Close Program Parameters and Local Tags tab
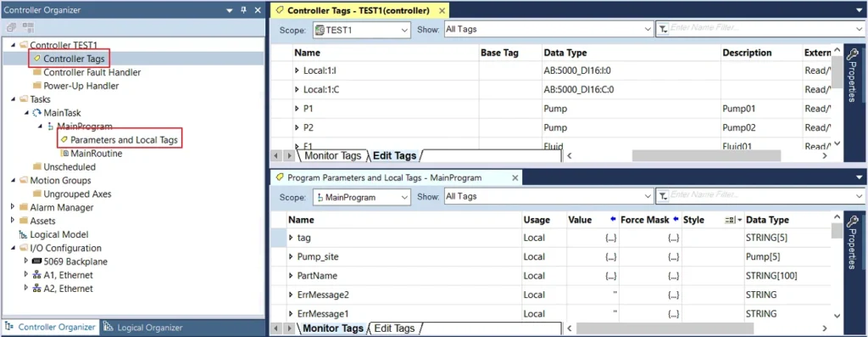The width and height of the screenshot is (868, 337). 515,178
